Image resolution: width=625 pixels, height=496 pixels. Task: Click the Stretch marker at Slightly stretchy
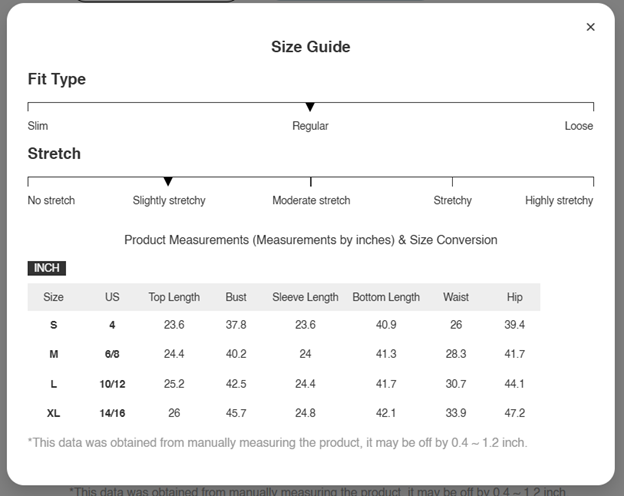[168, 181]
